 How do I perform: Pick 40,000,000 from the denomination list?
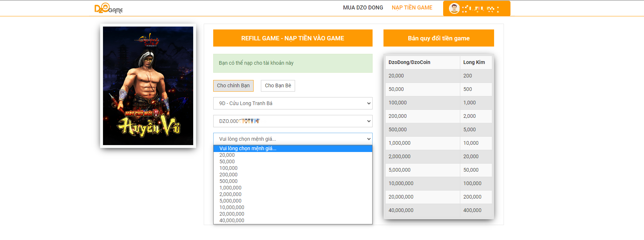tap(293, 220)
